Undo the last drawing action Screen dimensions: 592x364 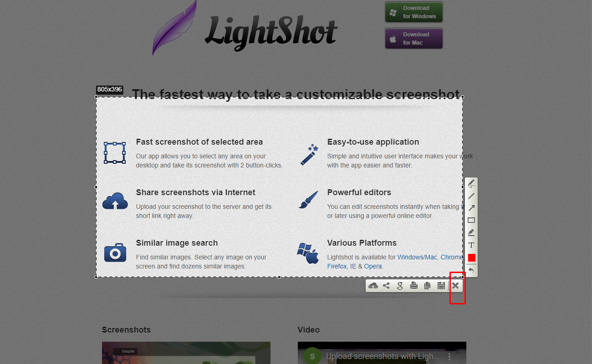[471, 271]
